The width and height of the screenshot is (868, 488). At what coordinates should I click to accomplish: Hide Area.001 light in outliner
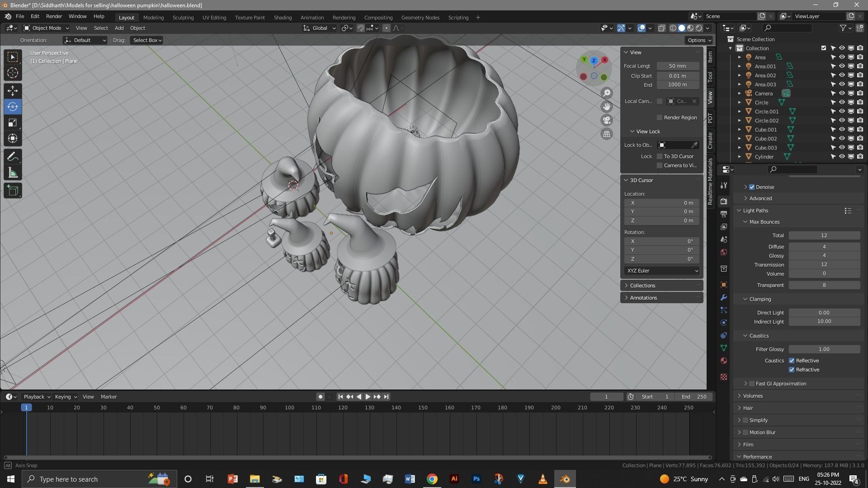pyautogui.click(x=842, y=66)
